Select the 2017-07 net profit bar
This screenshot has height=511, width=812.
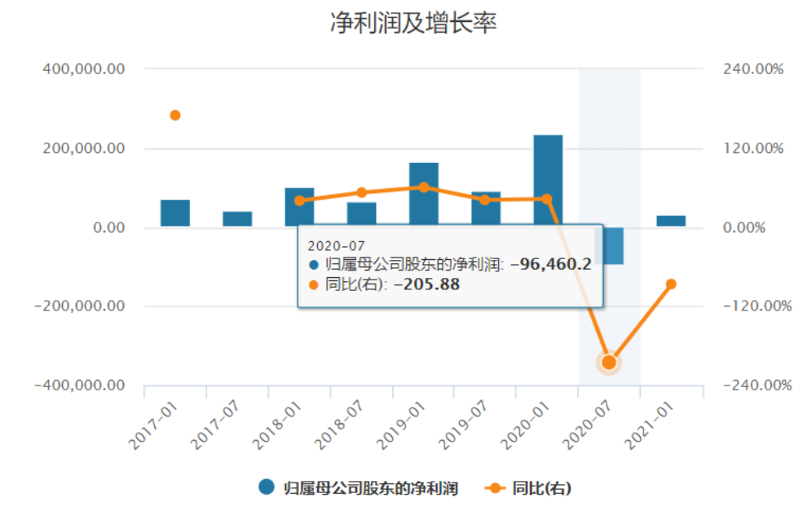(237, 219)
